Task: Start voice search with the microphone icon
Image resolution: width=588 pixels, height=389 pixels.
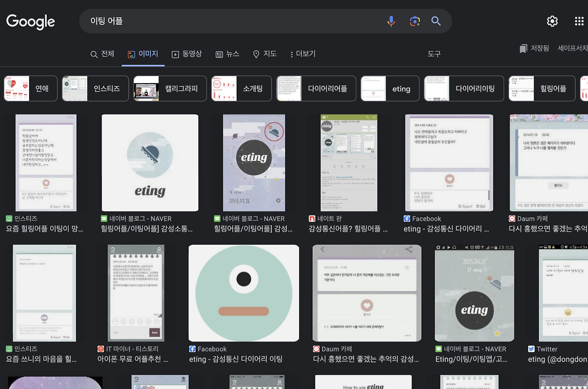Action: pyautogui.click(x=391, y=21)
